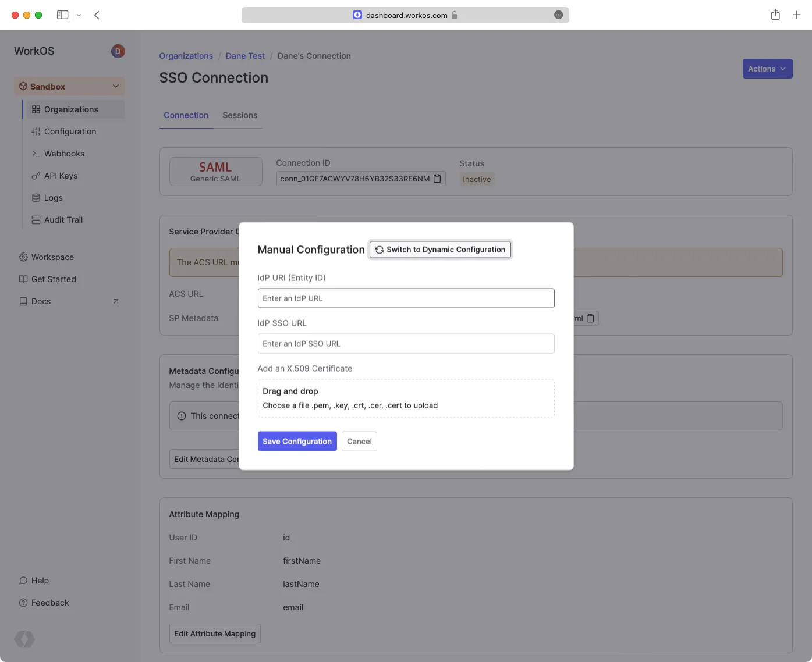Click the Connection ID value text
Viewport: 812px width, 662px height.
[355, 179]
